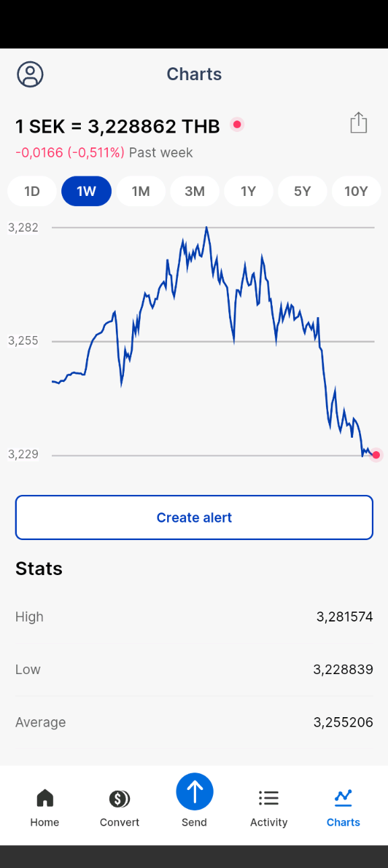
Task: Open the Convert currency icon
Action: tap(119, 799)
